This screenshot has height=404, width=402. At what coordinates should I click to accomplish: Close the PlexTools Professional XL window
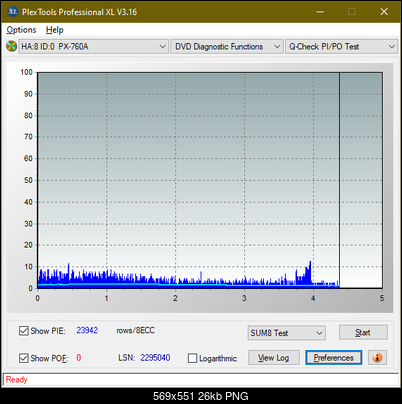pyautogui.click(x=384, y=12)
